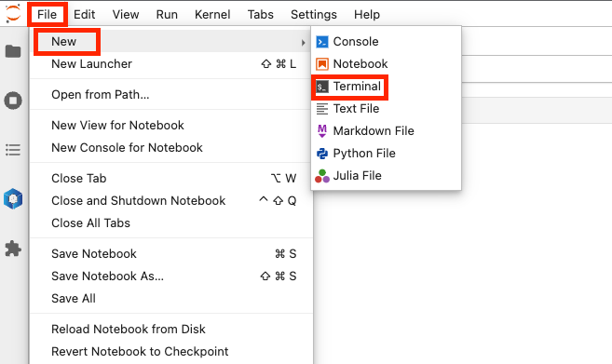Show the table of contents sidebar icon
This screenshot has height=364, width=612.
(13, 150)
